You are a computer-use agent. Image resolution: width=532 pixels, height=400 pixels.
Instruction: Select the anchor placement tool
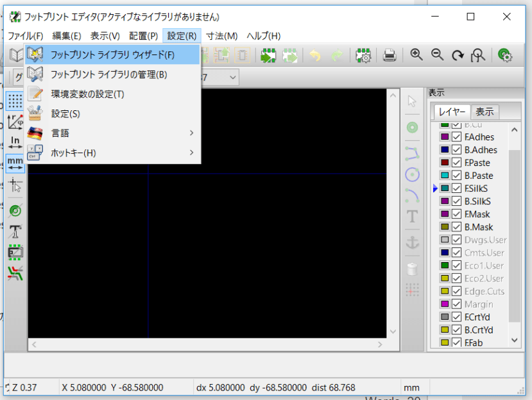coord(412,242)
